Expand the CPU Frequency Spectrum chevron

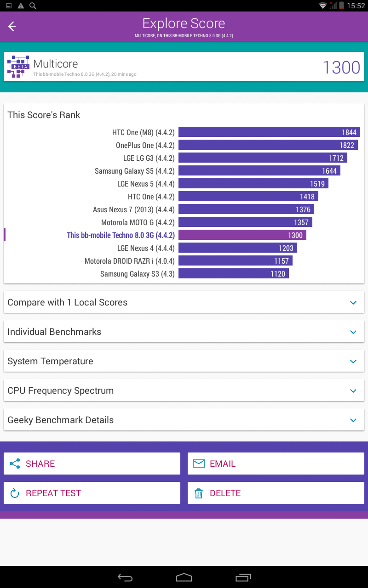click(353, 391)
